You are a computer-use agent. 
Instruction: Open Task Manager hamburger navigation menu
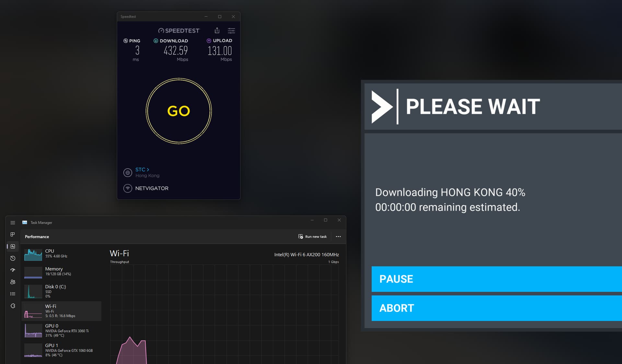pyautogui.click(x=13, y=223)
